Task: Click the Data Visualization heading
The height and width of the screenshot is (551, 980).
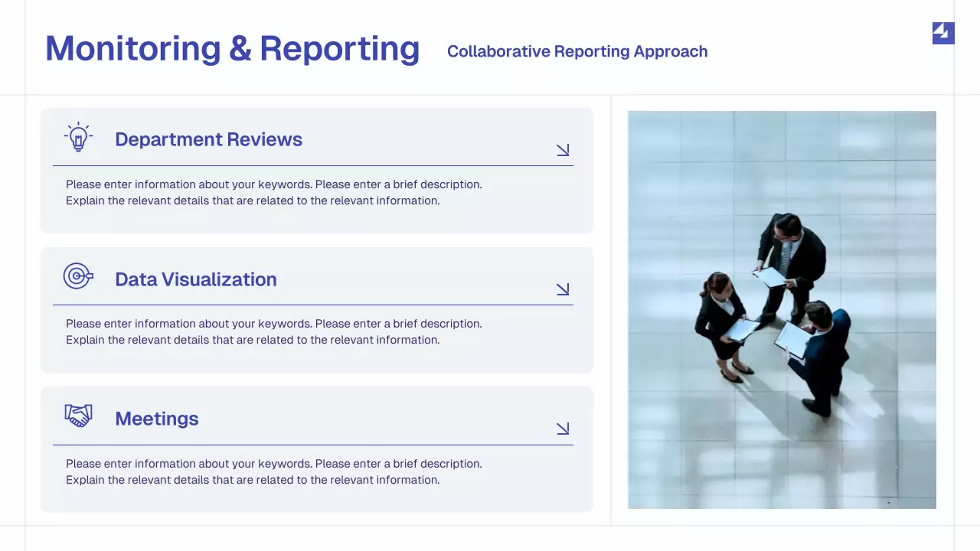Action: pos(196,279)
